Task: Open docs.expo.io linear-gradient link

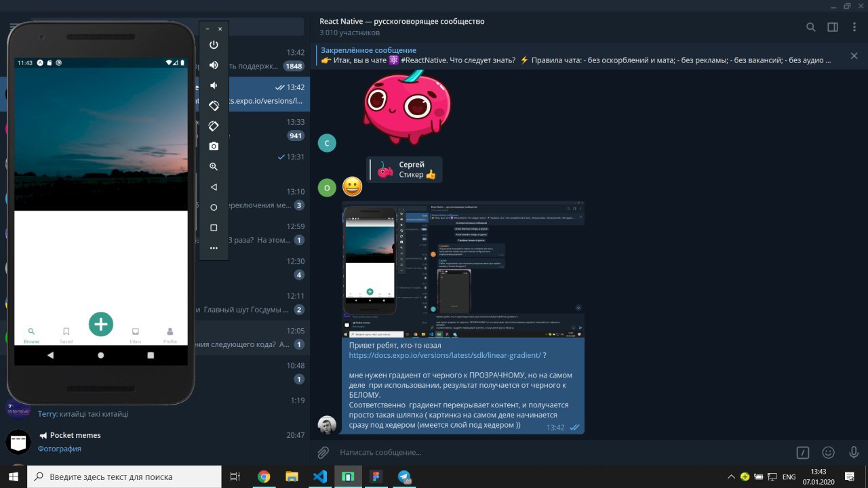Action: pos(445,355)
